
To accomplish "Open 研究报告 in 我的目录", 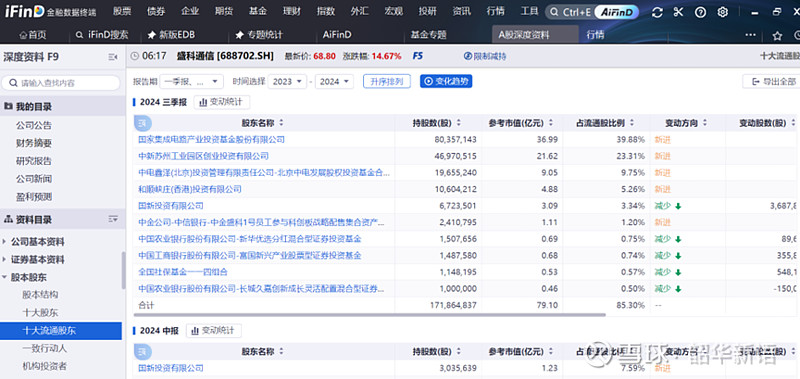I will pos(34,161).
